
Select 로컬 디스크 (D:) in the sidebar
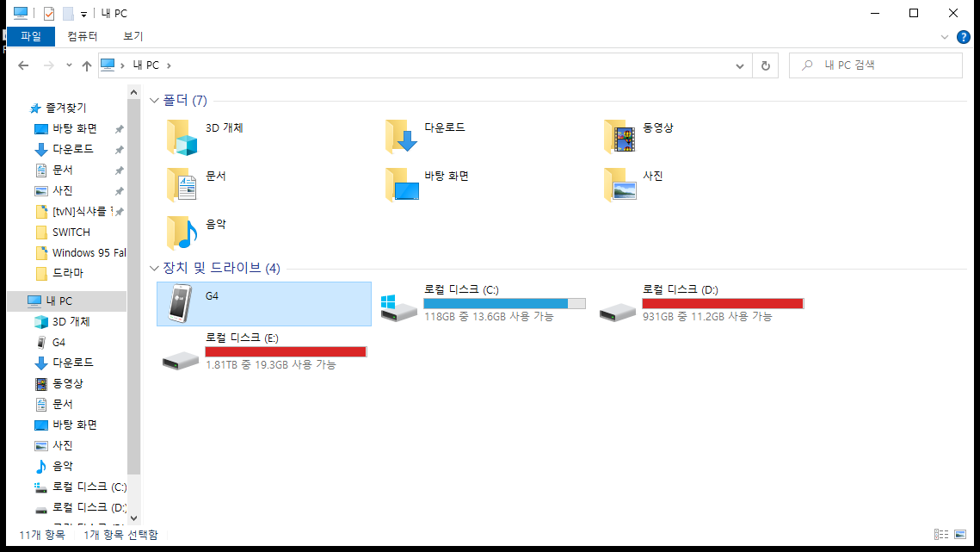(x=89, y=507)
